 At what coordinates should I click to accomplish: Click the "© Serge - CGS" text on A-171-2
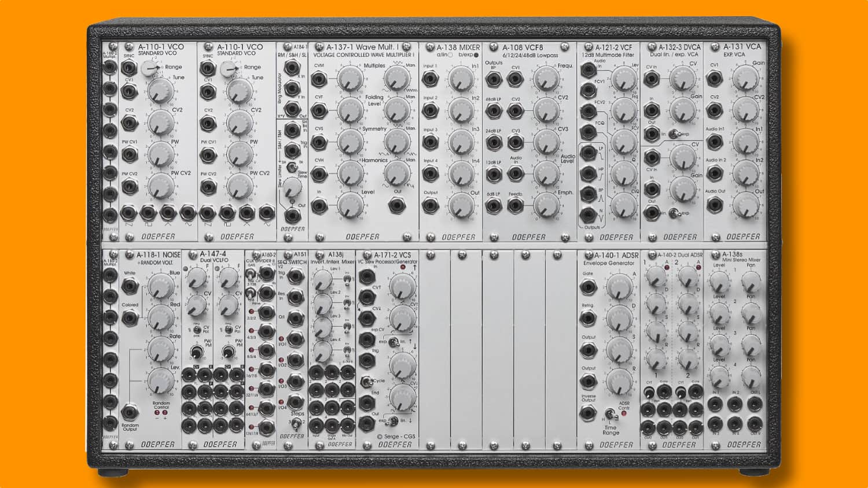[x=396, y=437]
